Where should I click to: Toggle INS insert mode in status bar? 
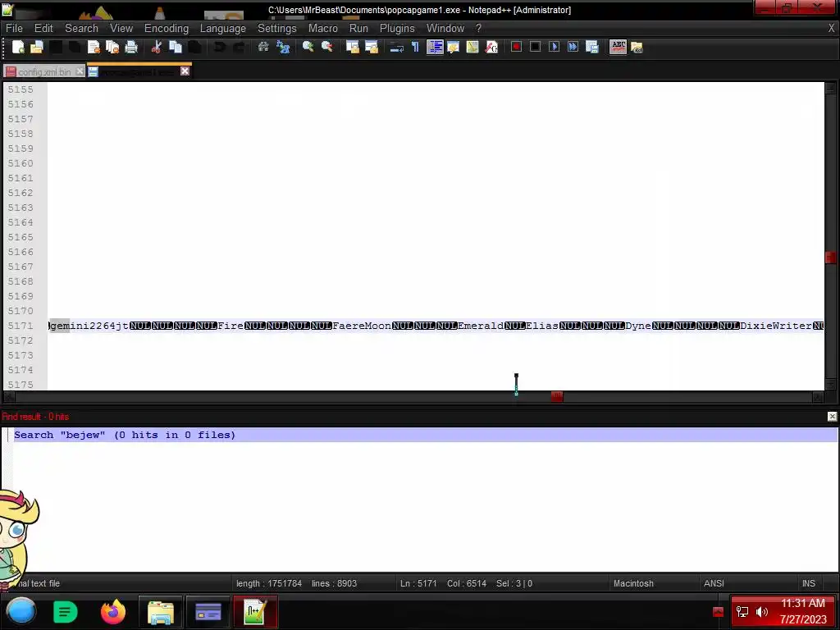808,583
